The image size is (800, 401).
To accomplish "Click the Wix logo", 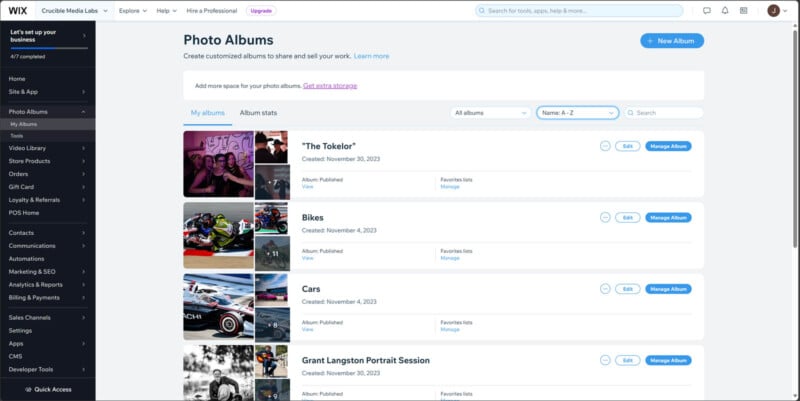I will pos(17,10).
